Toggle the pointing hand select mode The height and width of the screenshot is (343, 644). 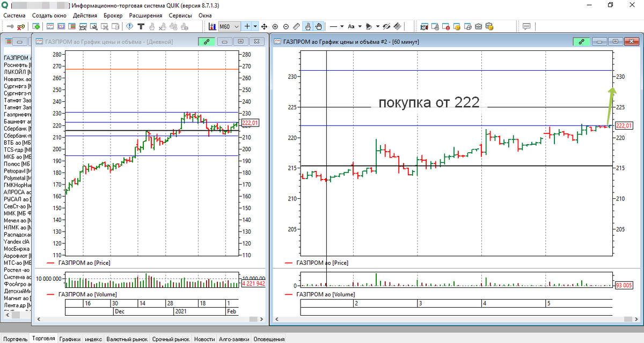pyautogui.click(x=308, y=26)
